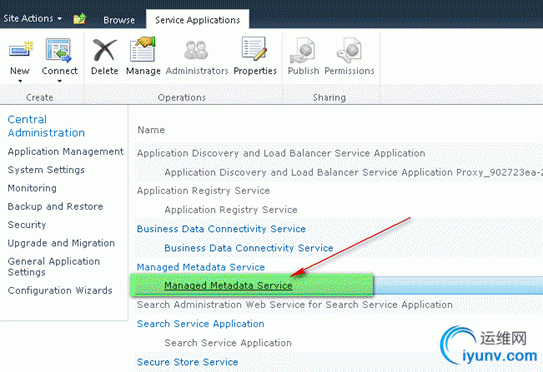Delete the selected service application
The image size is (543, 372).
[x=104, y=51]
